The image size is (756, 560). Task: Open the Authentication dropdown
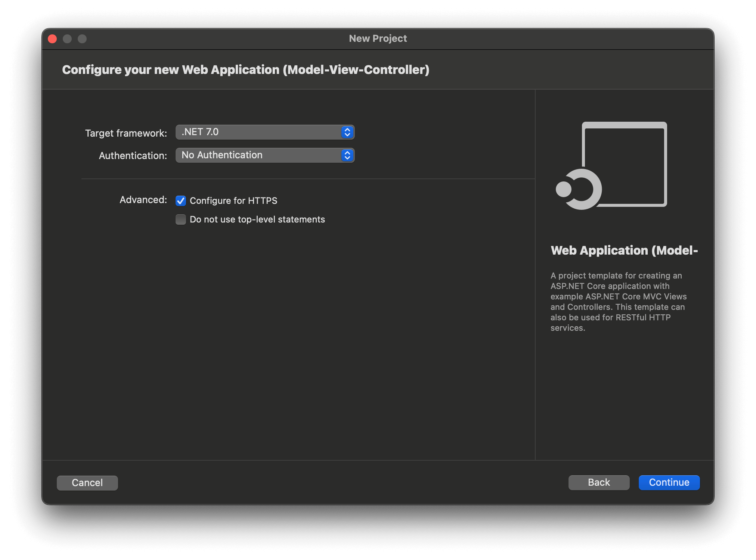(x=265, y=155)
